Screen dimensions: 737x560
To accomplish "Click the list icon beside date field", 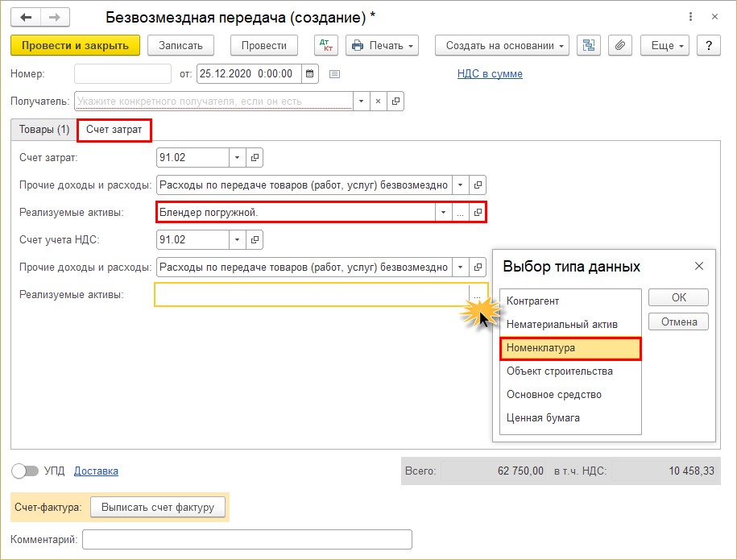I will point(334,74).
